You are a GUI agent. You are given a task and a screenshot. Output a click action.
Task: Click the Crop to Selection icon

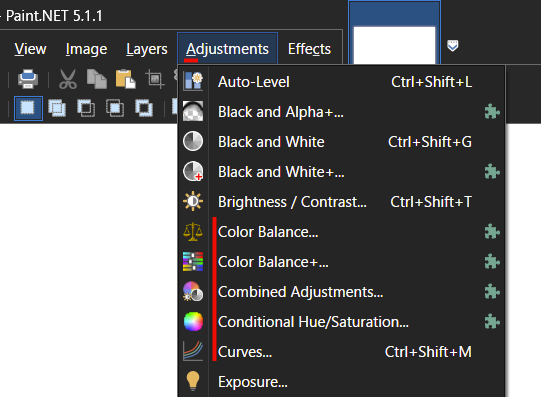point(155,79)
